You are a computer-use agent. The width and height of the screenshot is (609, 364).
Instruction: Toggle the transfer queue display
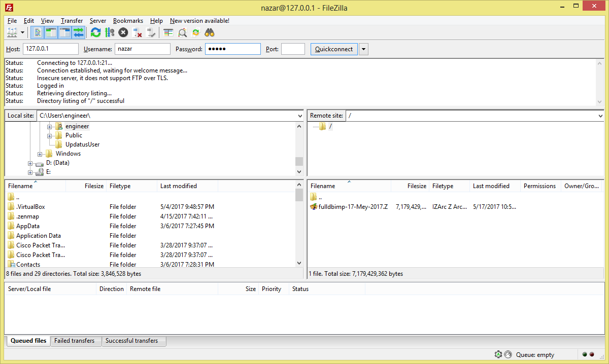[x=78, y=32]
